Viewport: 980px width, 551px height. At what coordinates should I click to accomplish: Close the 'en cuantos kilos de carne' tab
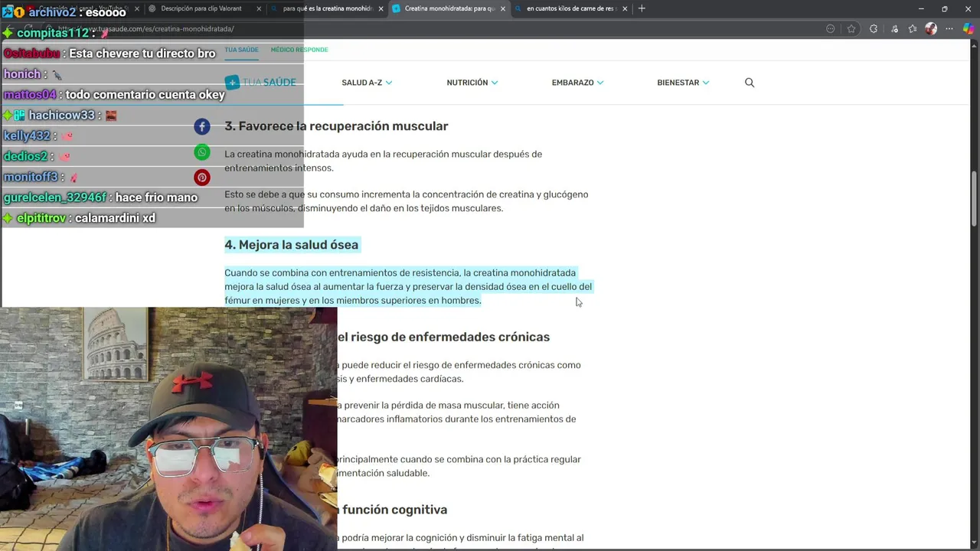[x=625, y=8]
